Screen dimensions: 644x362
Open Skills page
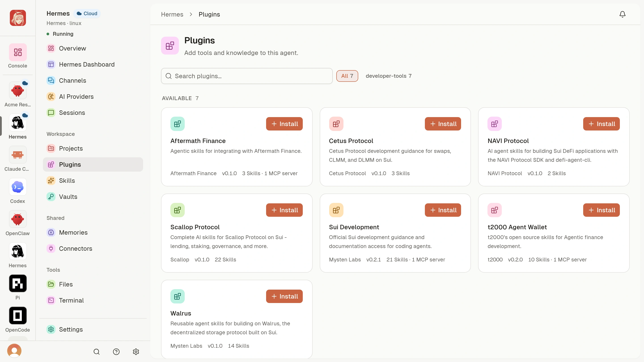[93, 181]
